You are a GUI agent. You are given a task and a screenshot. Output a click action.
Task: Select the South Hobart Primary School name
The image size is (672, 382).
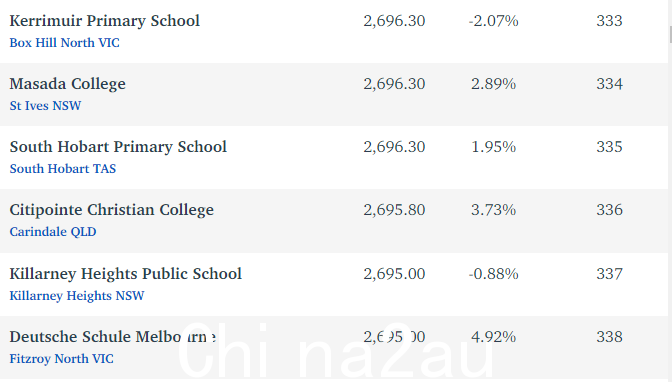(x=118, y=147)
